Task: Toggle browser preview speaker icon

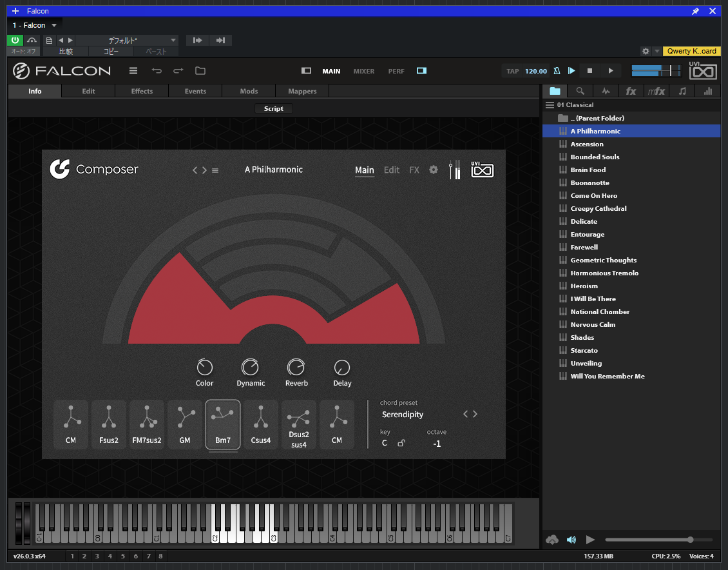Action: (571, 540)
